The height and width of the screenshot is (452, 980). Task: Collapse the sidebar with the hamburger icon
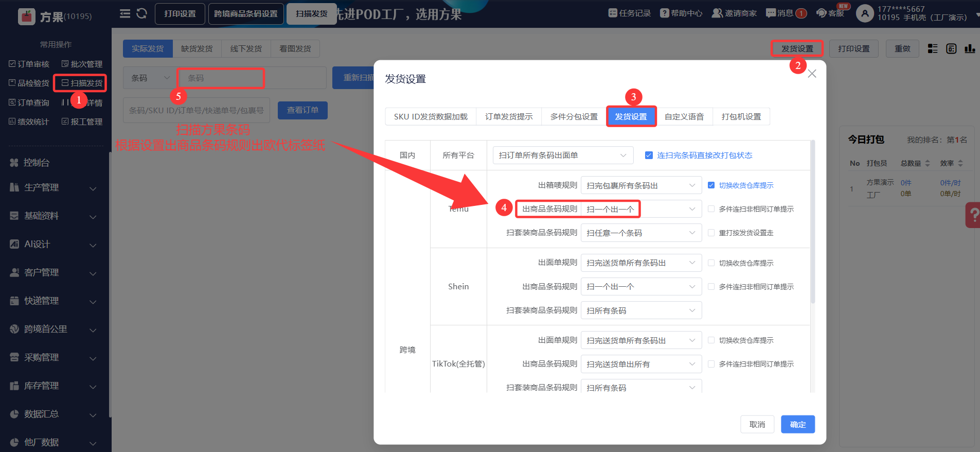(x=125, y=14)
